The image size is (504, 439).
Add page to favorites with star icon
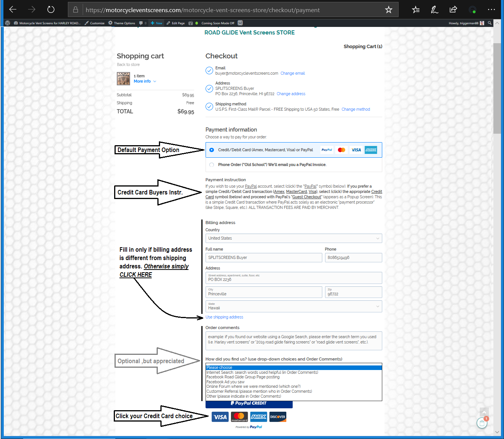click(389, 10)
